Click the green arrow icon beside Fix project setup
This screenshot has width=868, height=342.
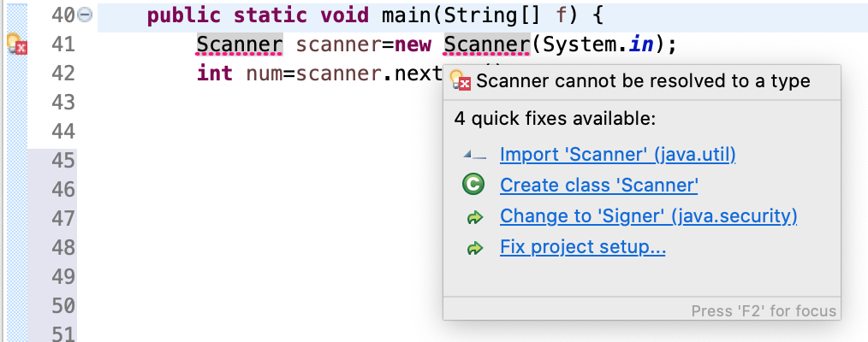(475, 248)
